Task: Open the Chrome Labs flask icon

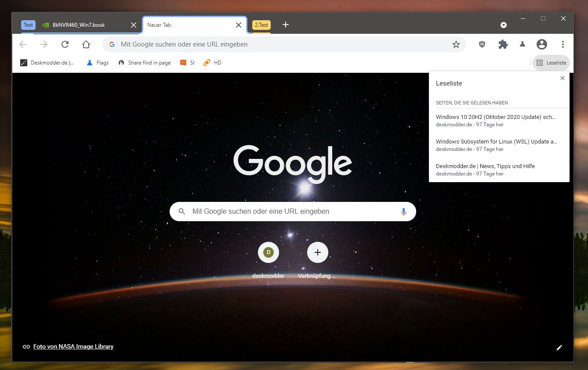Action: click(x=523, y=44)
